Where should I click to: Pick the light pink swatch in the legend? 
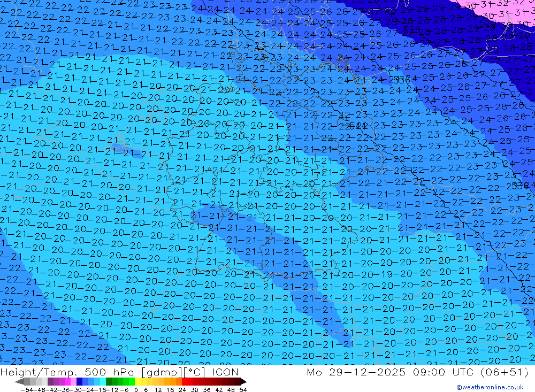pyautogui.click(x=73, y=381)
